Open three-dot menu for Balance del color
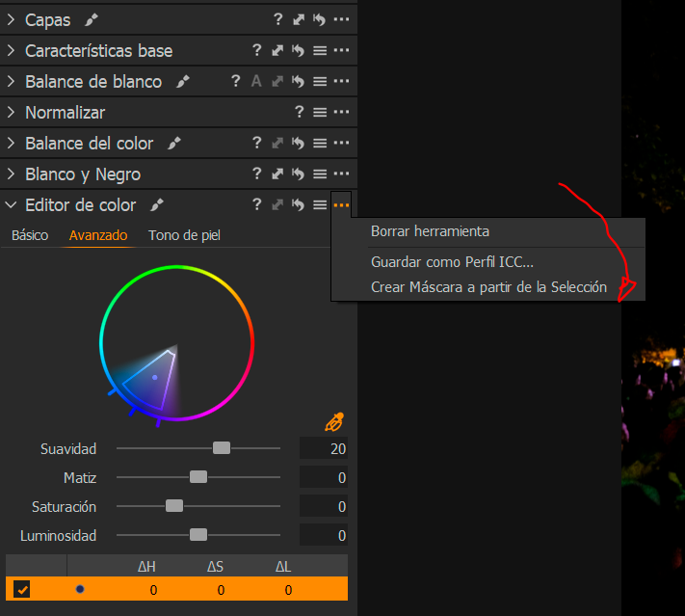The width and height of the screenshot is (685, 616). pos(341,143)
